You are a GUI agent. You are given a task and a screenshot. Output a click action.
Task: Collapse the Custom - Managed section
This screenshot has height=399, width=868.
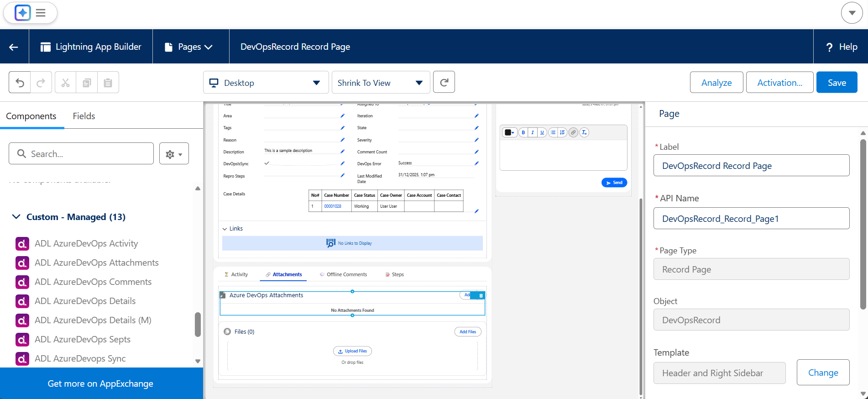coord(16,217)
